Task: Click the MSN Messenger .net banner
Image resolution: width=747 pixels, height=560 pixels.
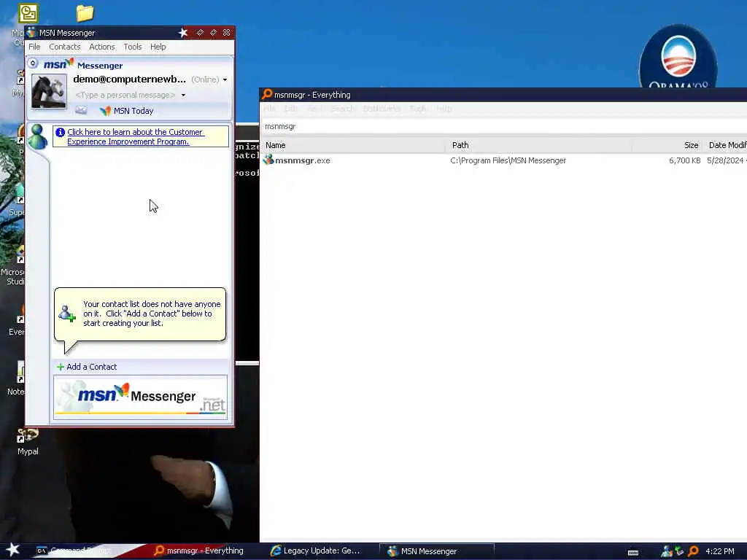Action: 140,396
